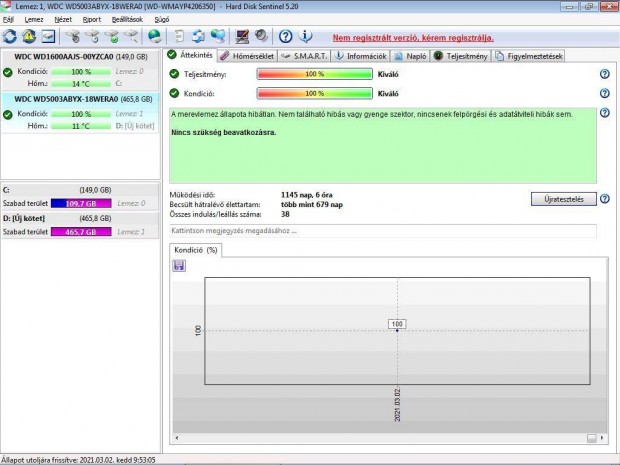Open the Figyelmeztetések tab
This screenshot has height=465, width=620.
[x=529, y=56]
